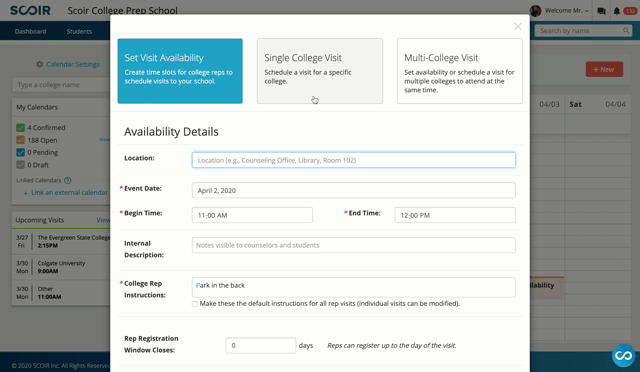Select the Multi-College Visit option
The width and height of the screenshot is (640, 372).
click(460, 71)
